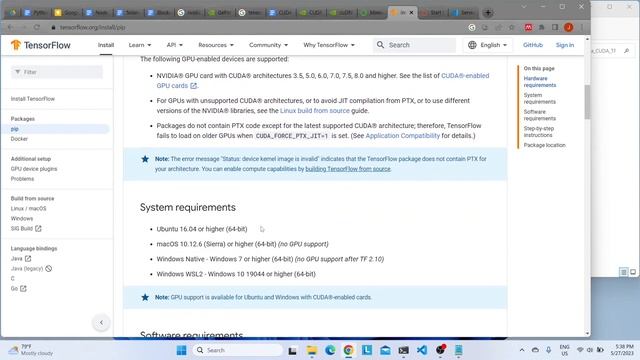Open the Terminal taskbar icon

tap(404, 350)
